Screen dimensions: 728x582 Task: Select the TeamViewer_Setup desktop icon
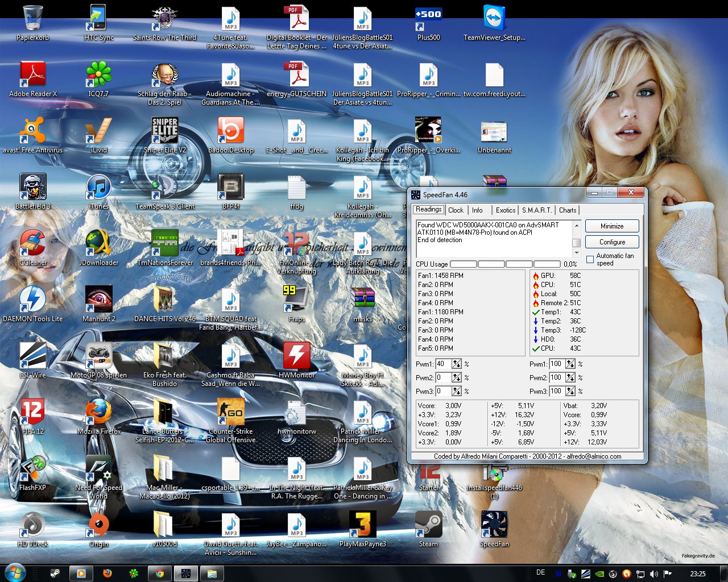coord(494,23)
